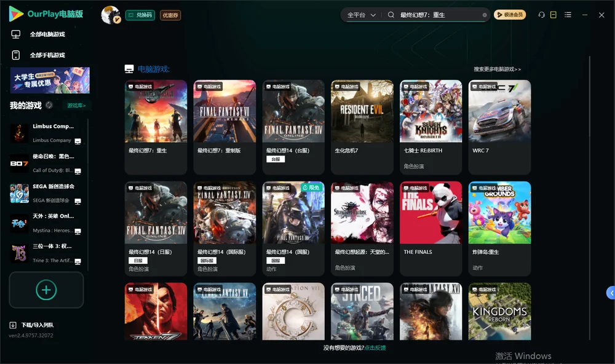Open the 七骑士 RE:BIRTH game card
The width and height of the screenshot is (615, 364).
coord(430,127)
